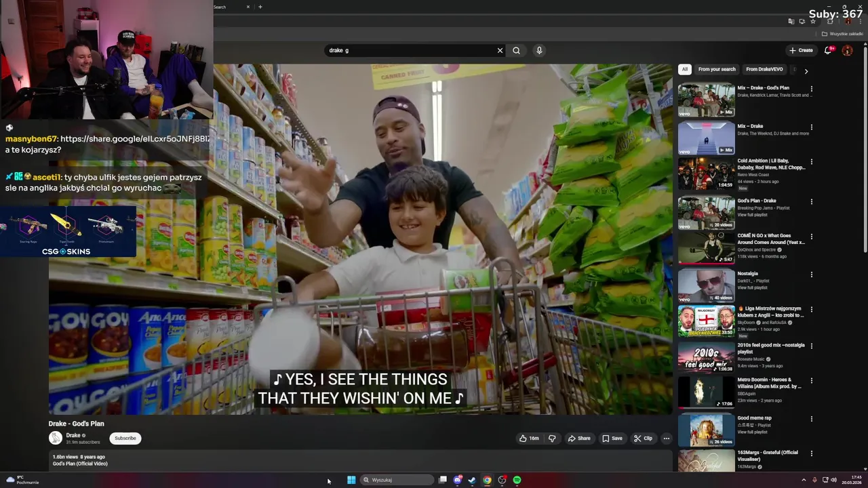Open Drake channel avatar
Viewport: 868px width, 488px height.
(56, 439)
